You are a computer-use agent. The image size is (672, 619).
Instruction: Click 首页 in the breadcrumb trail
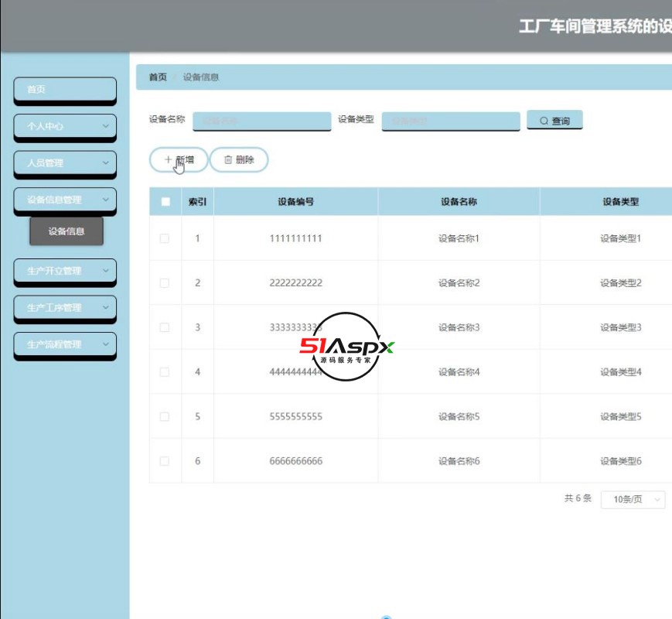point(157,77)
